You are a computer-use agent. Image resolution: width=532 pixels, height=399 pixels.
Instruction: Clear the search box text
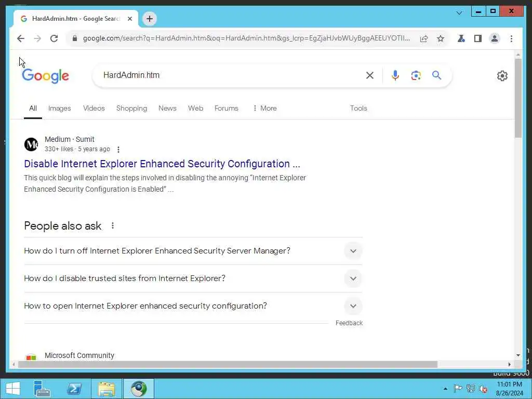pos(370,75)
